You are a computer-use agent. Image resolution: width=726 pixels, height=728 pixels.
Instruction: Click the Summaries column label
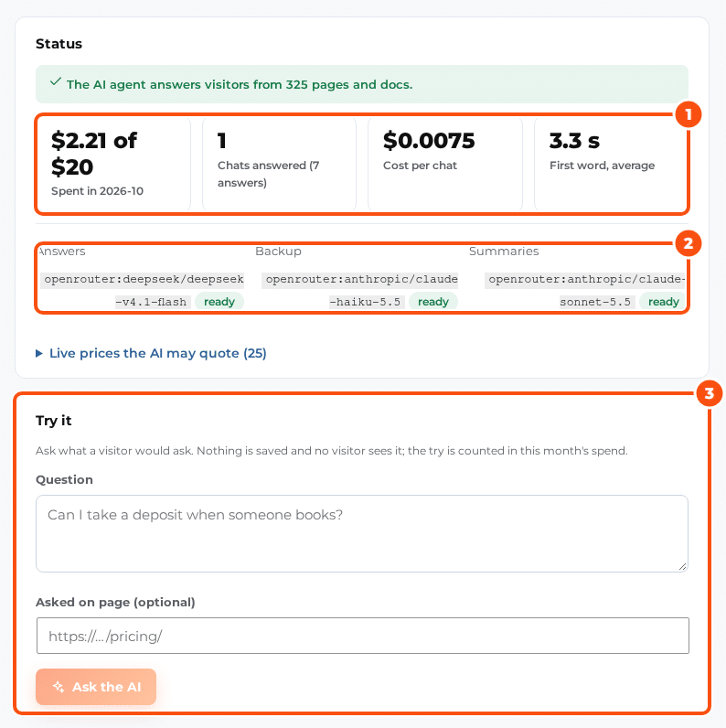[x=504, y=252]
